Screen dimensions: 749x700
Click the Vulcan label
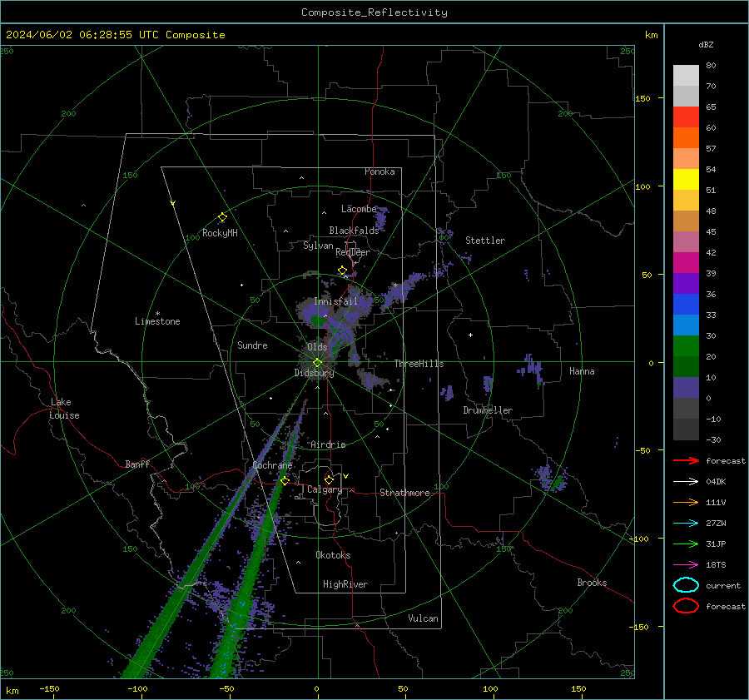[423, 618]
